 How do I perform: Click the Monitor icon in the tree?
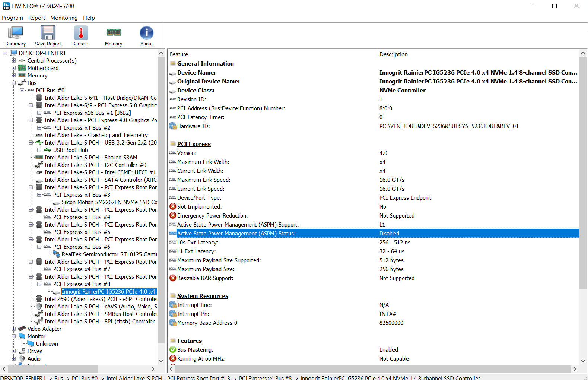(22, 336)
